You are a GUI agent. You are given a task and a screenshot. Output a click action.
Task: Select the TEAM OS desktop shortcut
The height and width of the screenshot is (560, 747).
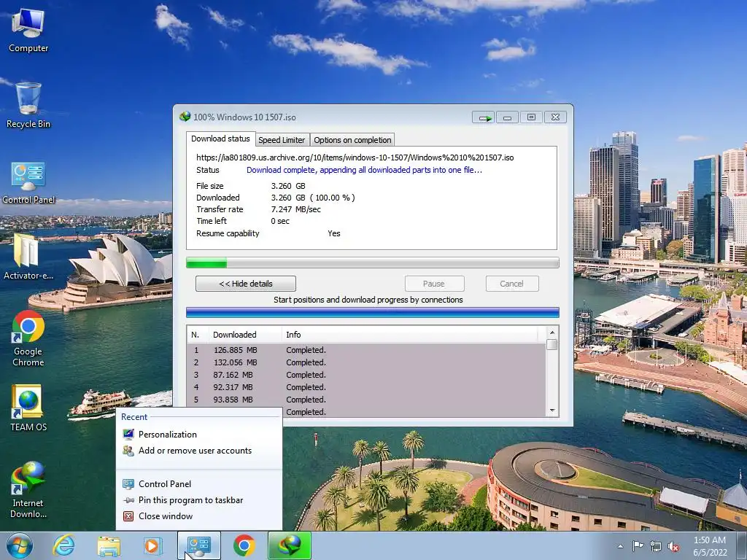coord(28,408)
